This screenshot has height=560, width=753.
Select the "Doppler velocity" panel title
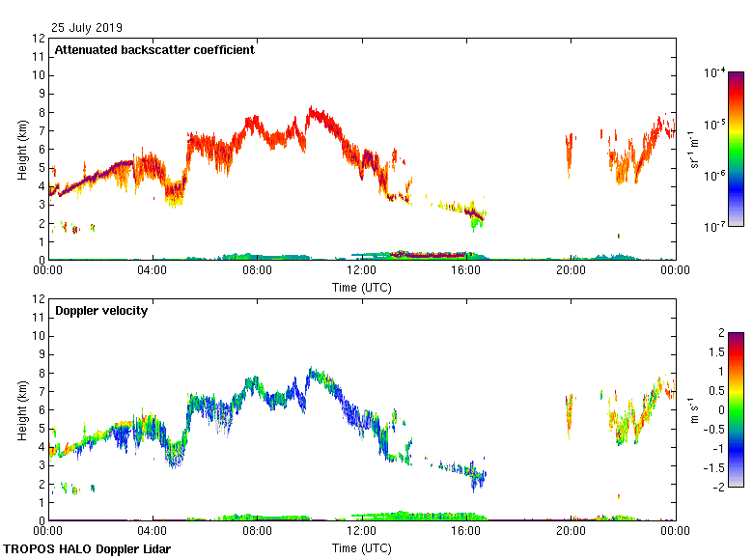click(98, 311)
